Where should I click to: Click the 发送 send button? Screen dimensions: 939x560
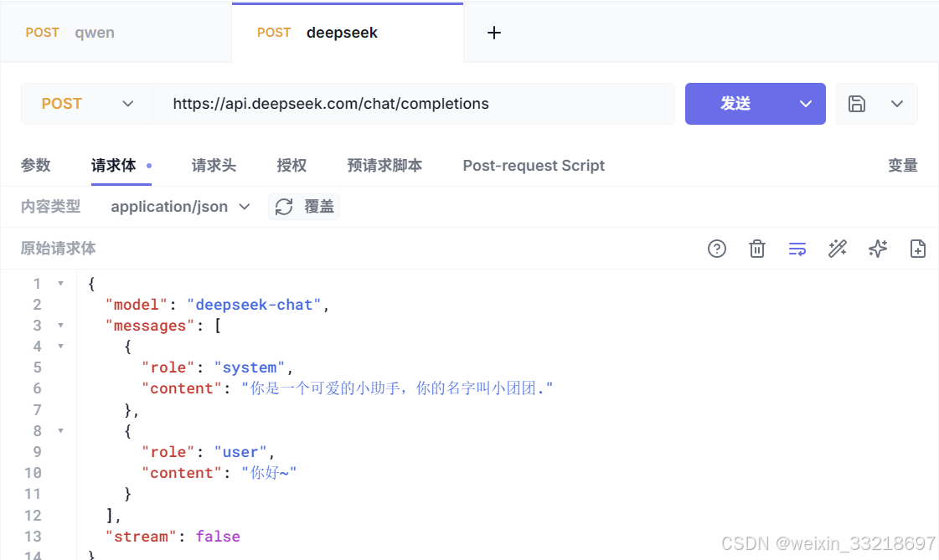[x=735, y=104]
